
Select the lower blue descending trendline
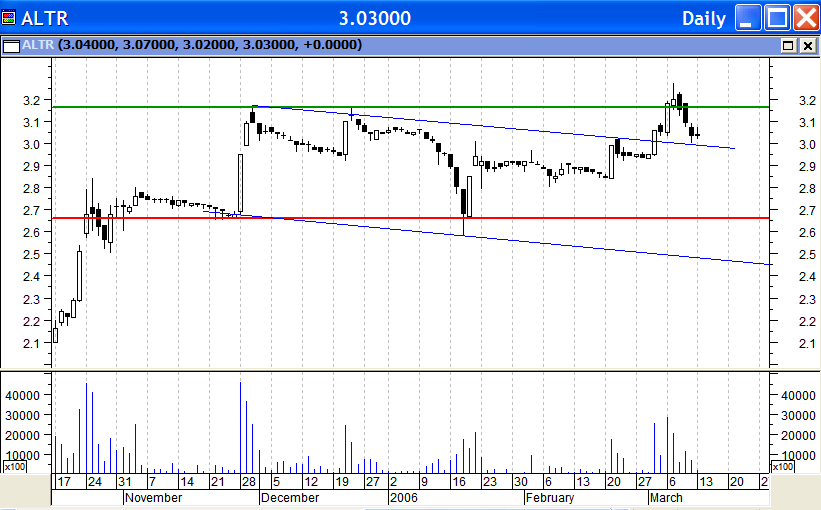point(487,238)
